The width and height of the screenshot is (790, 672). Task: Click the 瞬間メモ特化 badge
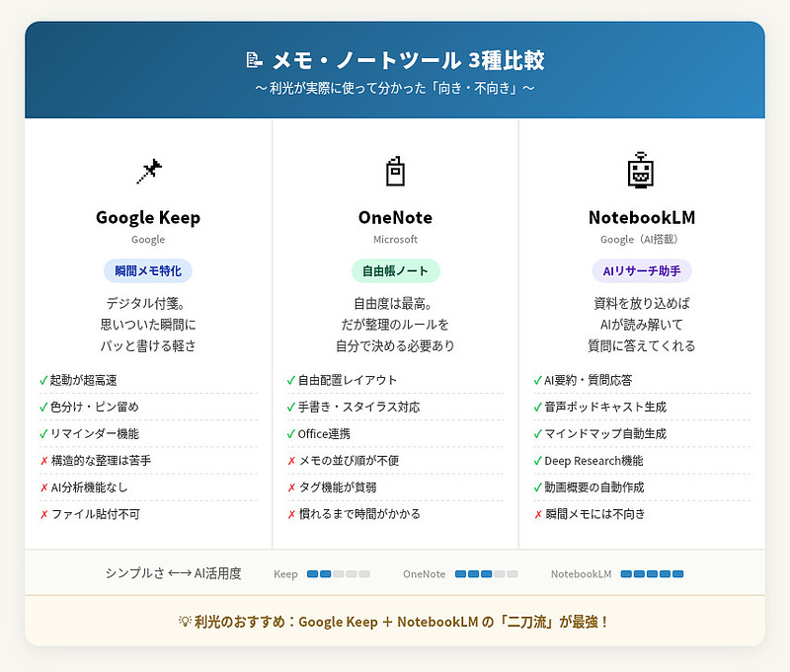pyautogui.click(x=147, y=269)
